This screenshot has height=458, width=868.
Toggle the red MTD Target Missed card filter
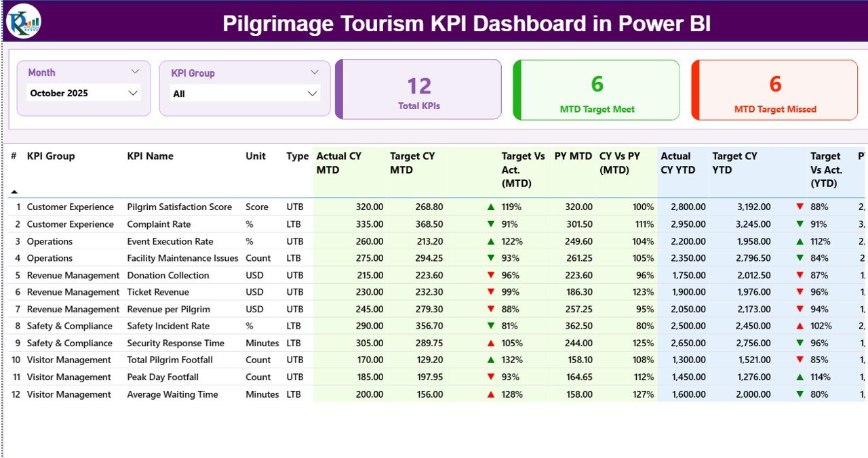[x=775, y=89]
